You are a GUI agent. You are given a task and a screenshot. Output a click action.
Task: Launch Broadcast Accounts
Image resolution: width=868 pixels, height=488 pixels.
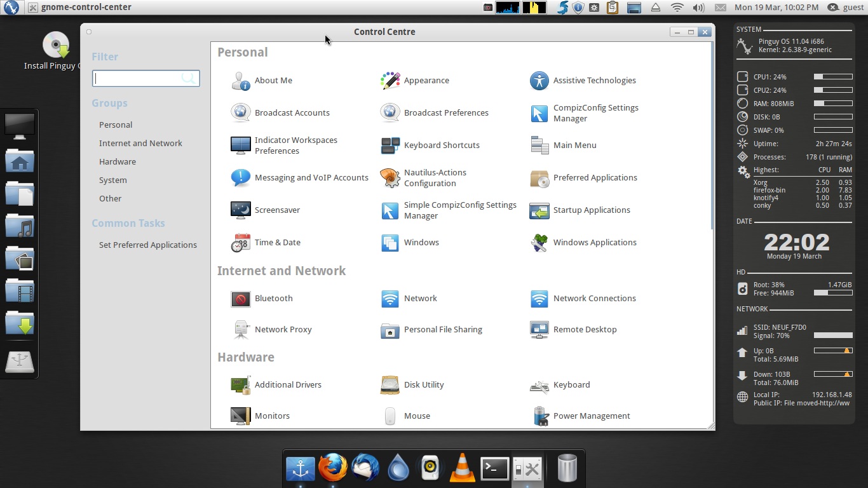tap(280, 112)
